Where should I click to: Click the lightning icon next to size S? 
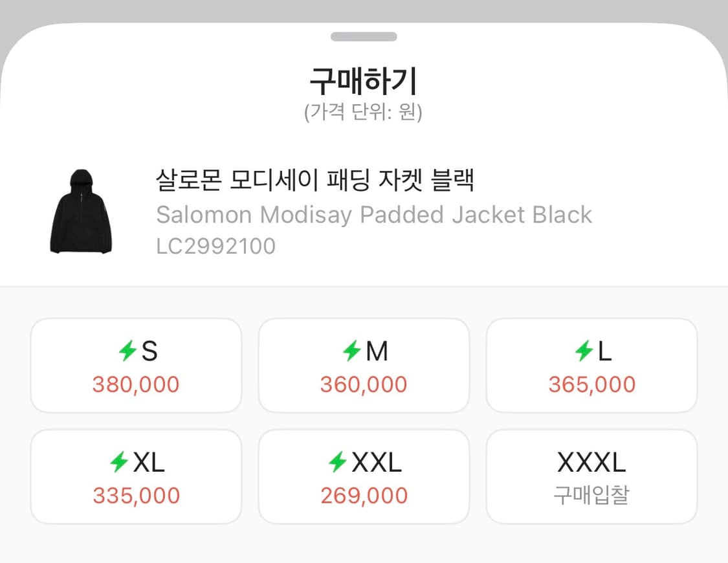127,351
